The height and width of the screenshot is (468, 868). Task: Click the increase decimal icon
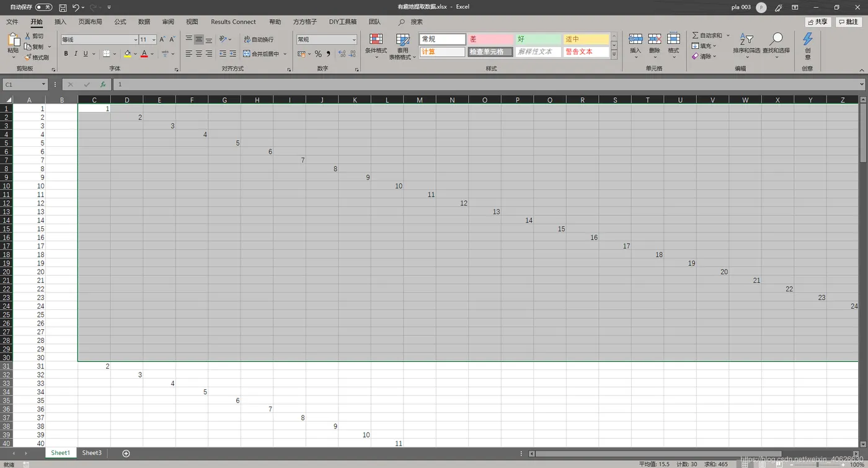(342, 54)
